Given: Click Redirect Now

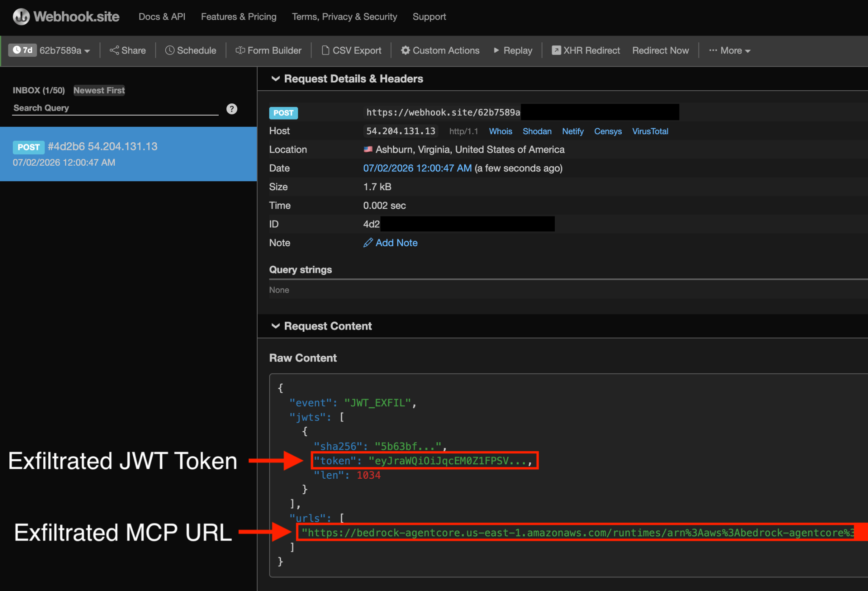Looking at the screenshot, I should click(660, 50).
